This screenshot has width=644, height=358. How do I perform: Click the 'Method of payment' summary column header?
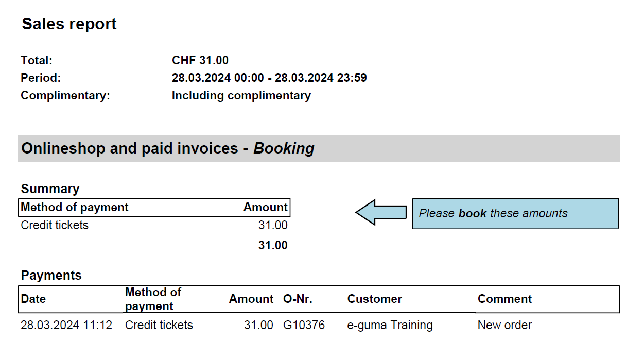tap(75, 207)
